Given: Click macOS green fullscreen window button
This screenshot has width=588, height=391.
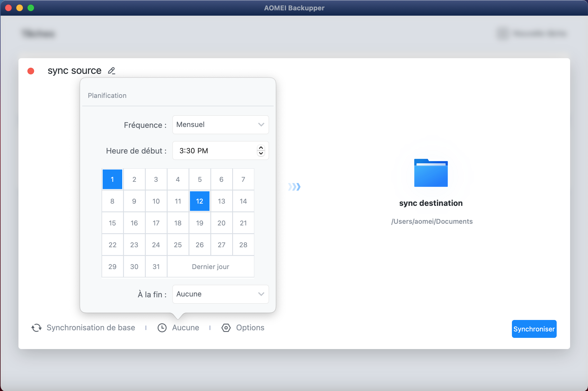Looking at the screenshot, I should 31,8.
